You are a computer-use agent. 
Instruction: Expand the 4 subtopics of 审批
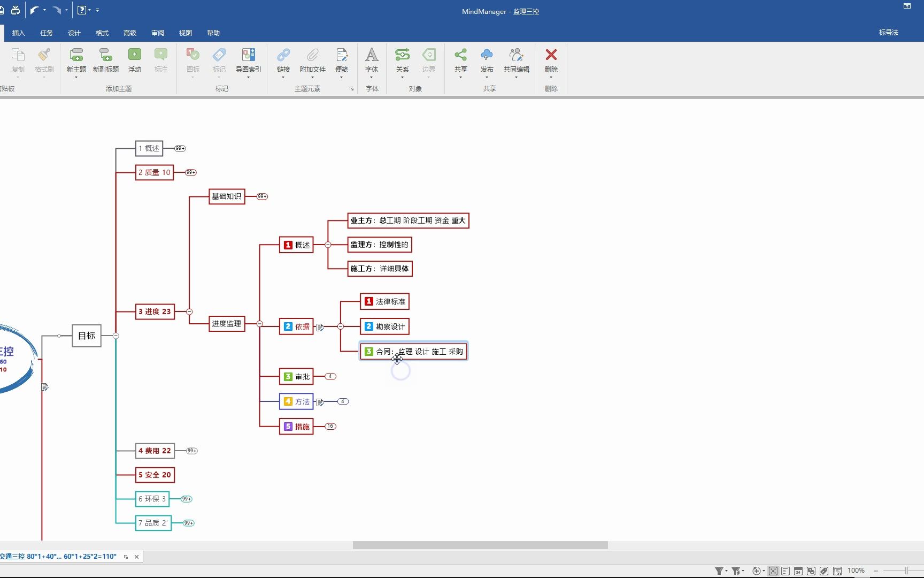pos(330,376)
